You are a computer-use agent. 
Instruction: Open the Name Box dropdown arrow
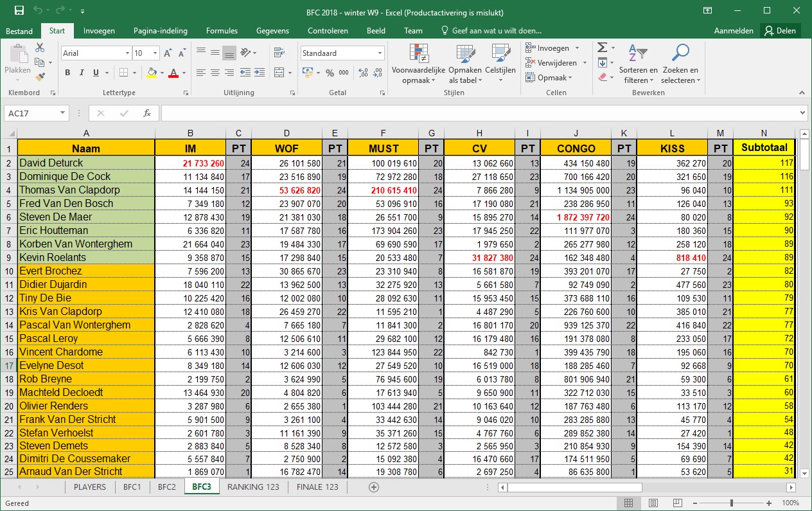click(62, 114)
